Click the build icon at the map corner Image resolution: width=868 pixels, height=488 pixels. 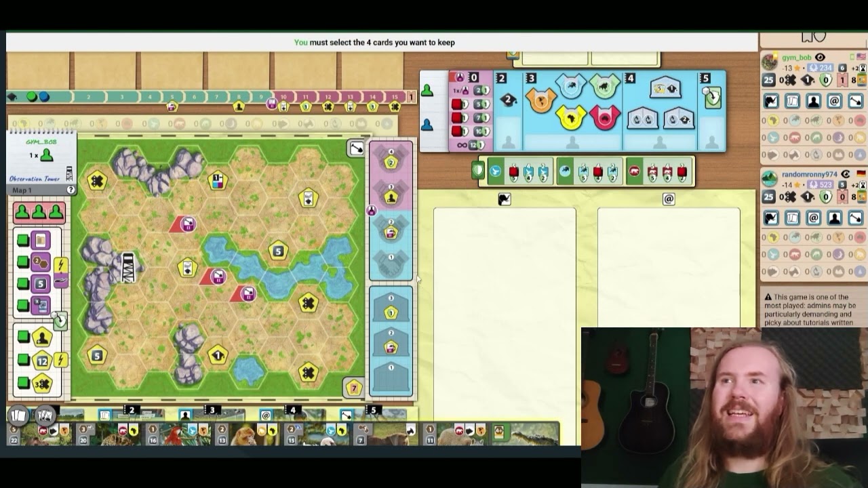356,148
